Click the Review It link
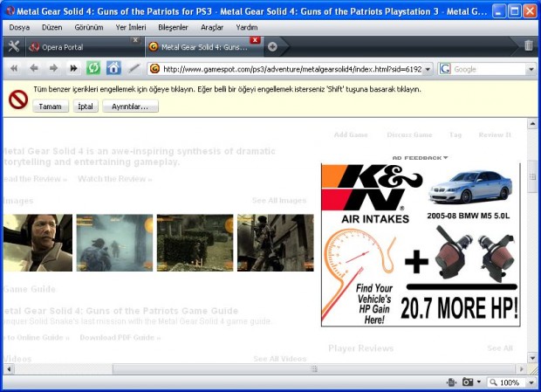541x392 pixels. (495, 135)
